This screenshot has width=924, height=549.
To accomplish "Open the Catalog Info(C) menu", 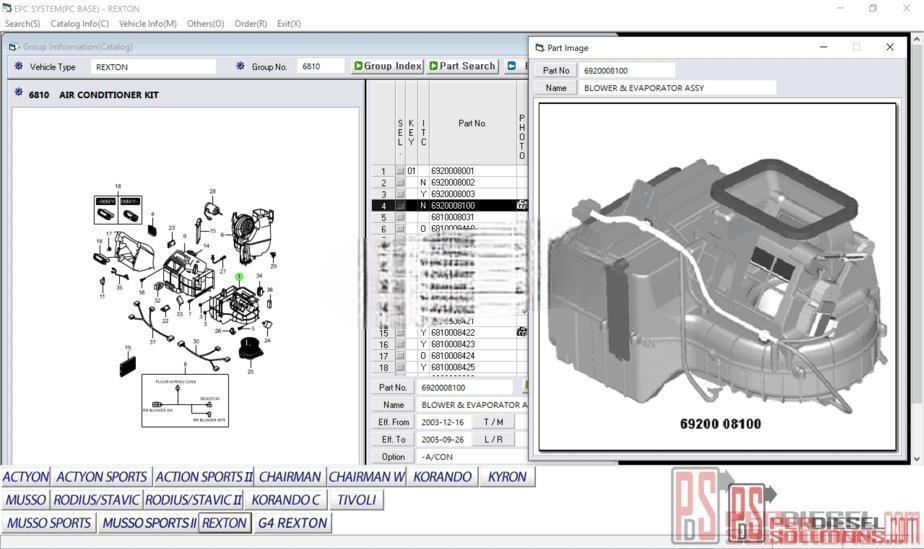I will 80,24.
